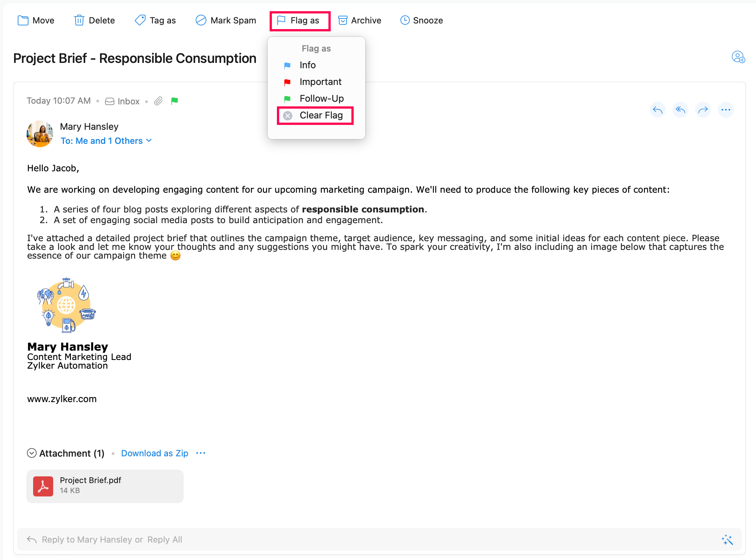Click the AI sparkle icon in reply bar
This screenshot has height=560, width=756.
click(x=727, y=540)
